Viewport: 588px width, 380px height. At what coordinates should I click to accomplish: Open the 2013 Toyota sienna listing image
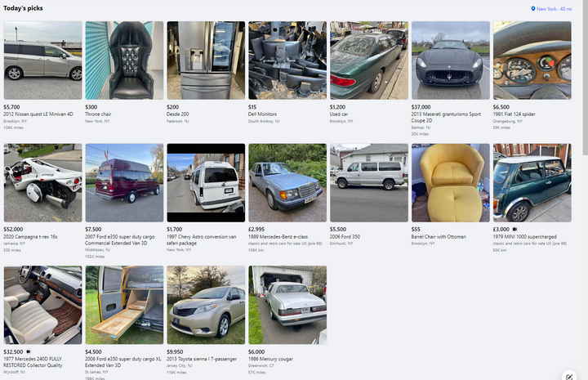coord(206,305)
